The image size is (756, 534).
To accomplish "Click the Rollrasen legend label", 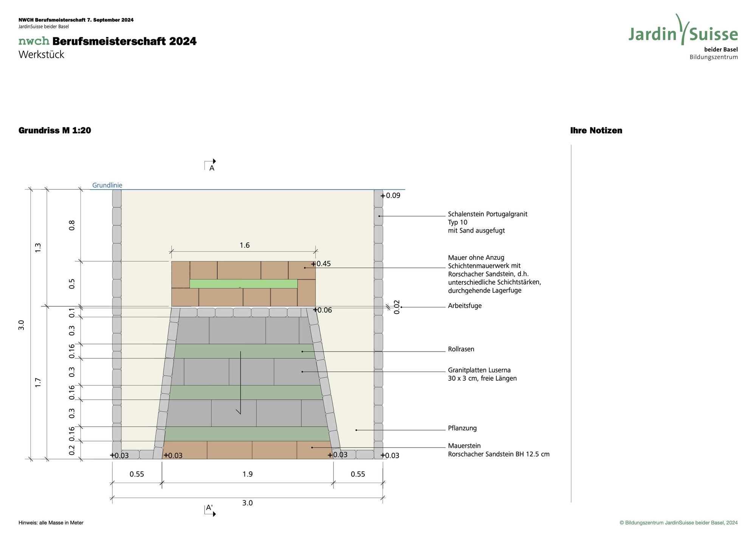I will (x=461, y=349).
